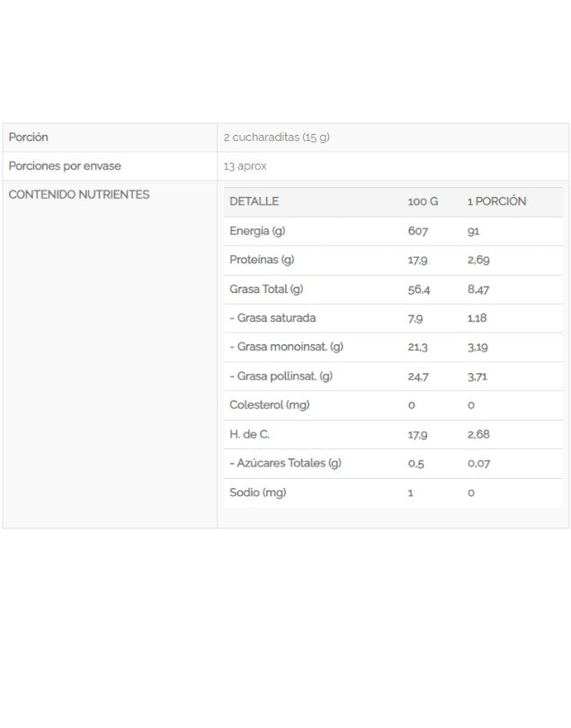Image resolution: width=571 pixels, height=728 pixels.
Task: Click the '- Grasa monoinsat. (g)' label
Action: 287,347
